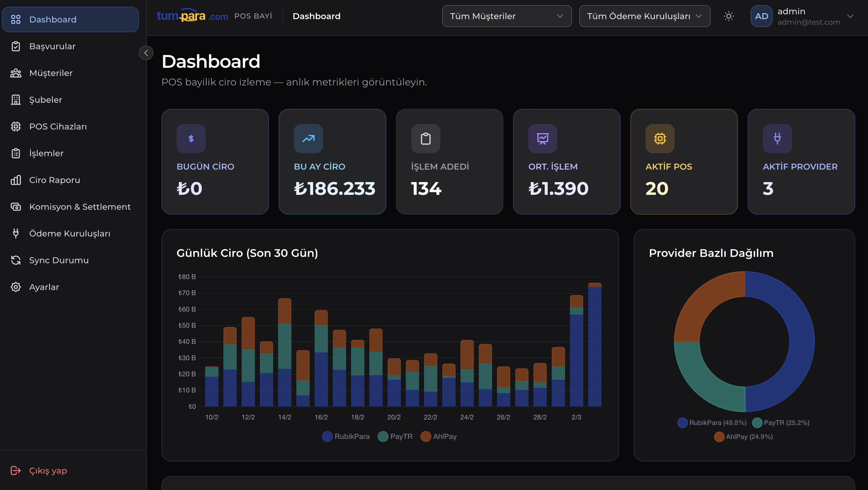
Task: Click the POS Cihazları chip icon
Action: click(x=15, y=126)
